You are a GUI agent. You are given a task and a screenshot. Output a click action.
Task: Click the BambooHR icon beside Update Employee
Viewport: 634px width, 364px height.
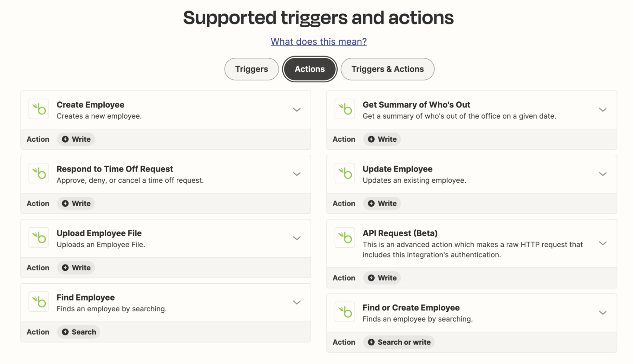[345, 173]
